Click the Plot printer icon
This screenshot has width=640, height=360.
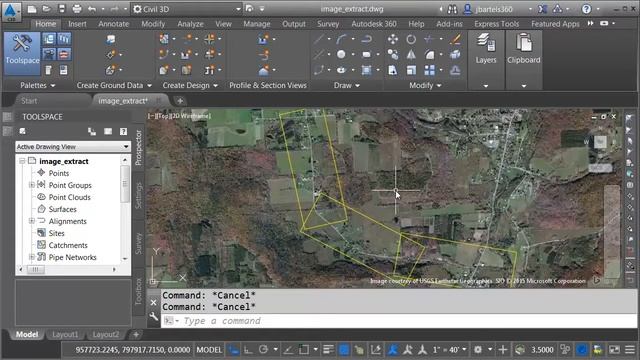point(76,9)
